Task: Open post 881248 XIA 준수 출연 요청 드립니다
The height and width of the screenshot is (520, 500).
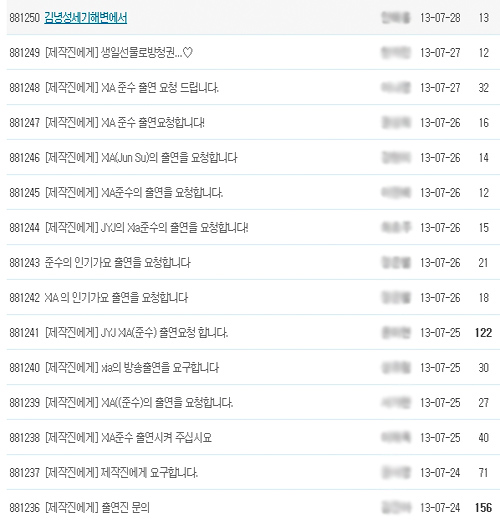Action: (132, 88)
